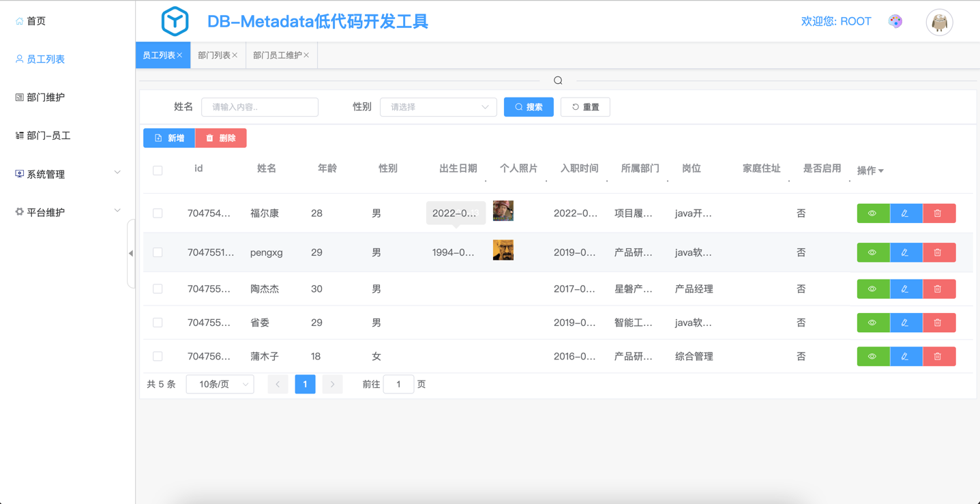Click the 姓名 search input field
Screen dimensions: 980x504
[260, 107]
